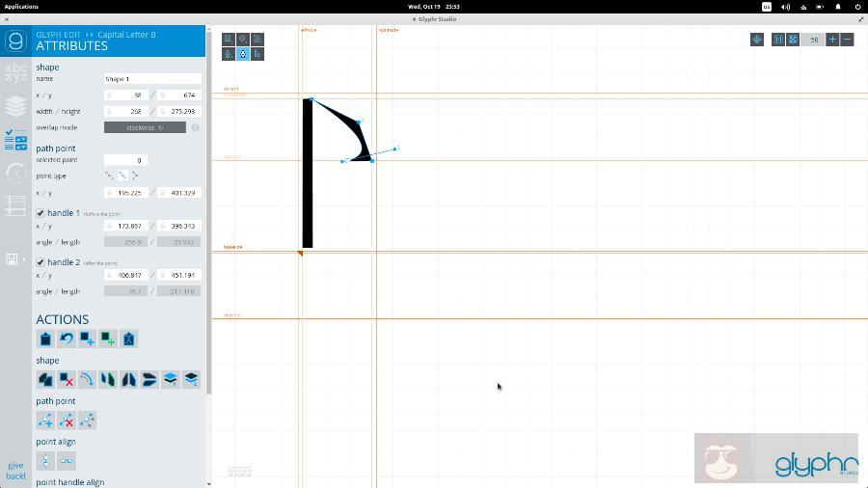
Task: Click the paste shape action icon
Action: coord(45,339)
